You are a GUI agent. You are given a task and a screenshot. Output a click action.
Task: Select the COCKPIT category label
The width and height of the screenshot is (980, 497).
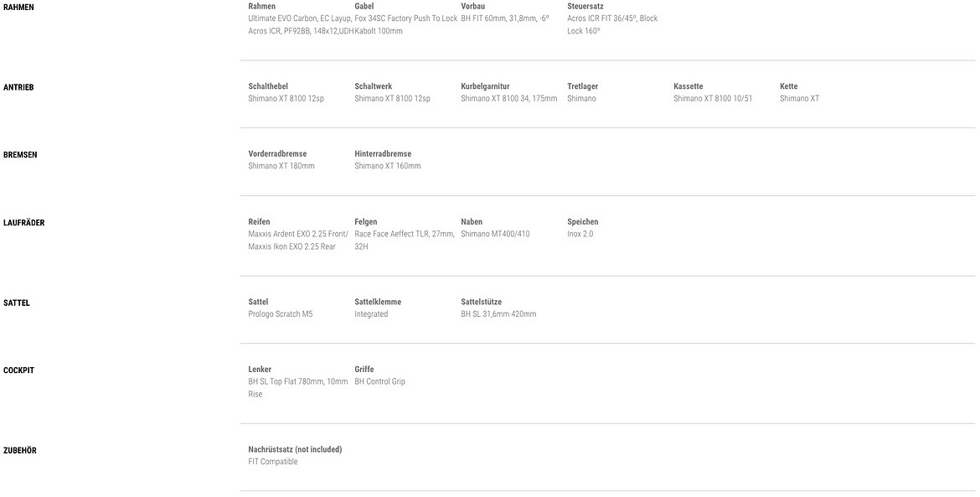18,370
